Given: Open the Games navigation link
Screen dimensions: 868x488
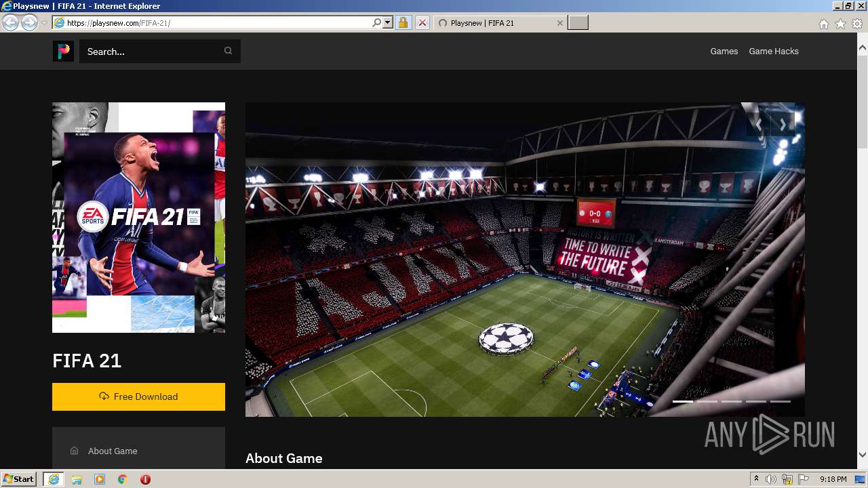Looking at the screenshot, I should pyautogui.click(x=724, y=51).
